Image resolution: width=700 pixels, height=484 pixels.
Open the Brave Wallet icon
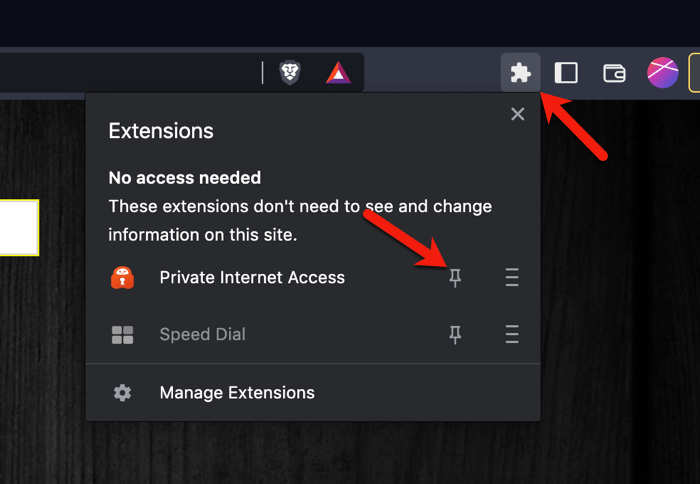614,73
